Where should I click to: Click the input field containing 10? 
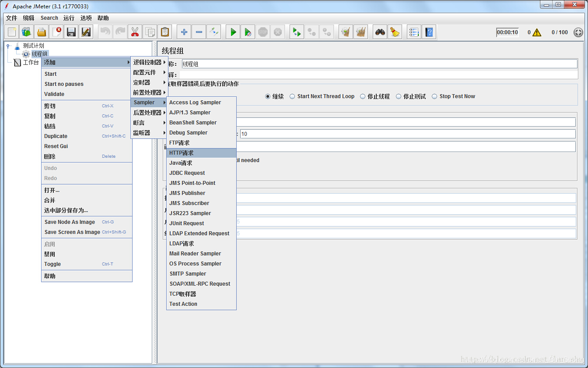[x=408, y=134]
